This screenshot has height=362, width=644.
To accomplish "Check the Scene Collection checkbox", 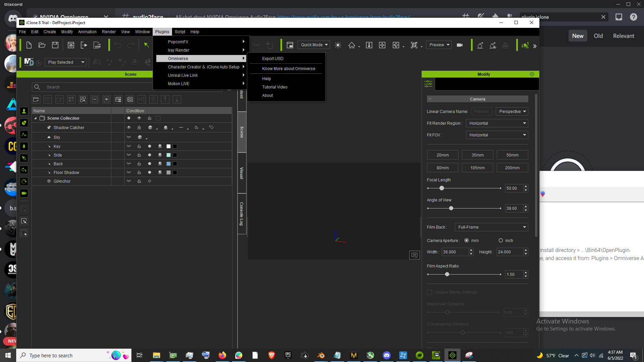I will point(158,118).
